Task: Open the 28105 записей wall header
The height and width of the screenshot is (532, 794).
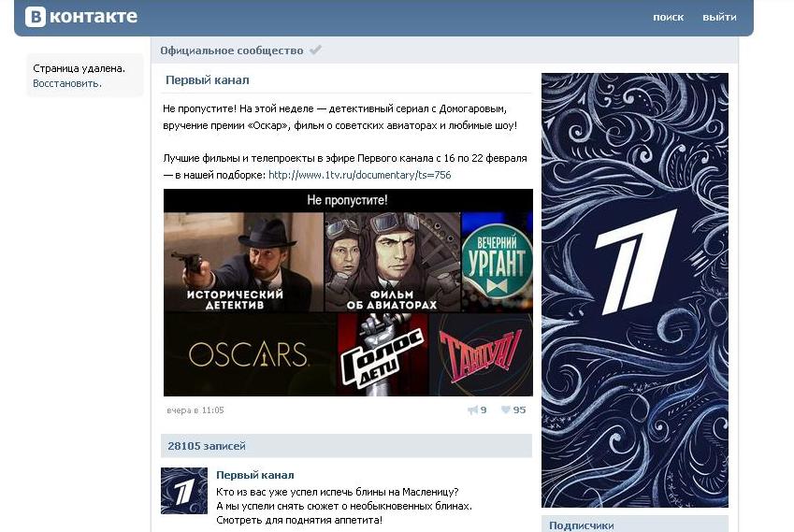Action: [346, 446]
